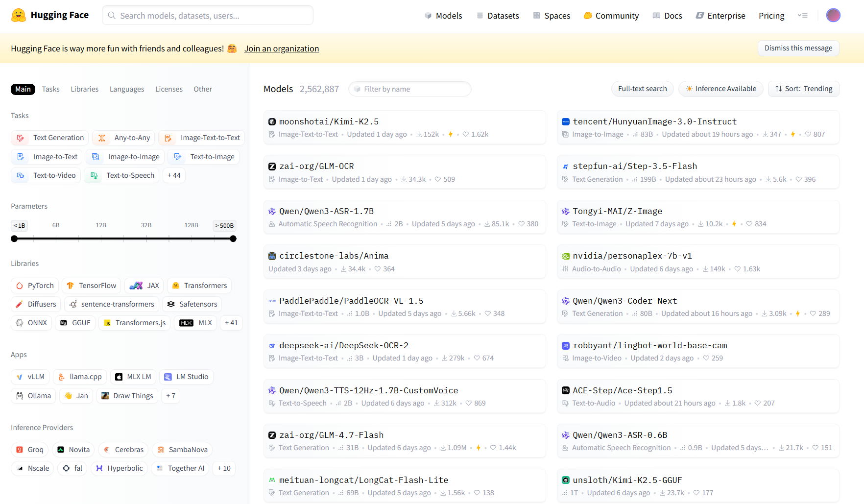Click the LM Studio app icon

[168, 377]
